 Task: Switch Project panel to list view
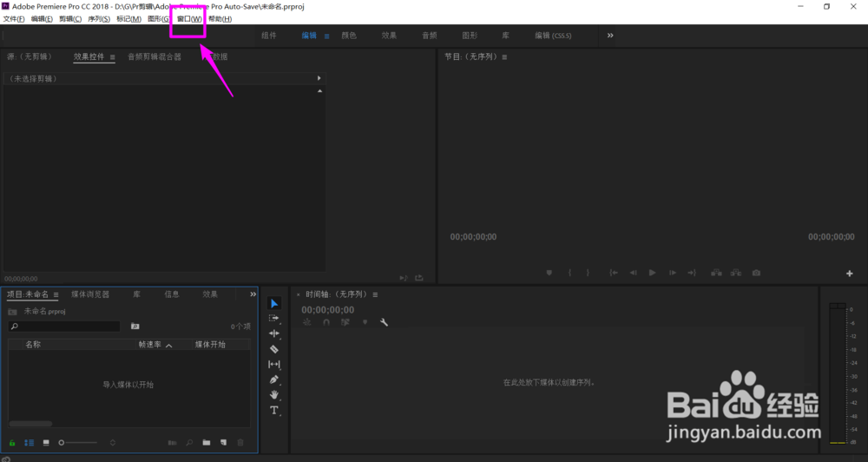coord(29,443)
